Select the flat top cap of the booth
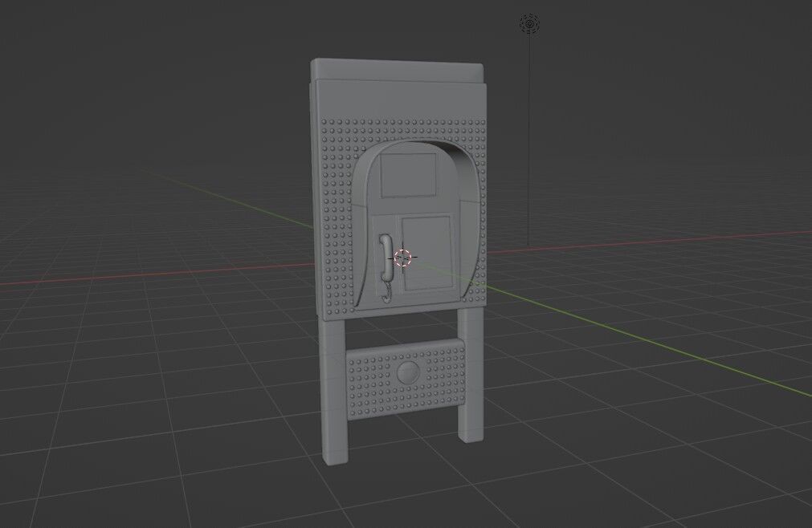The width and height of the screenshot is (812, 528). point(398,71)
